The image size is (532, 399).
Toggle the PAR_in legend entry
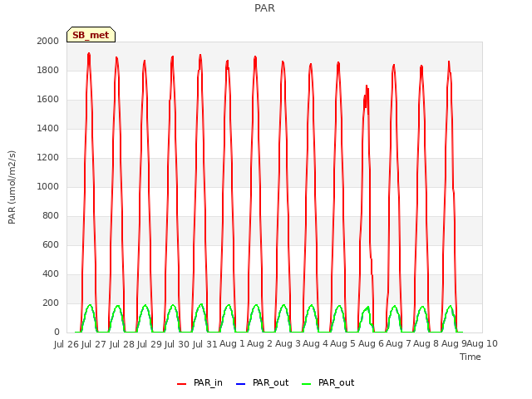pyautogui.click(x=199, y=382)
